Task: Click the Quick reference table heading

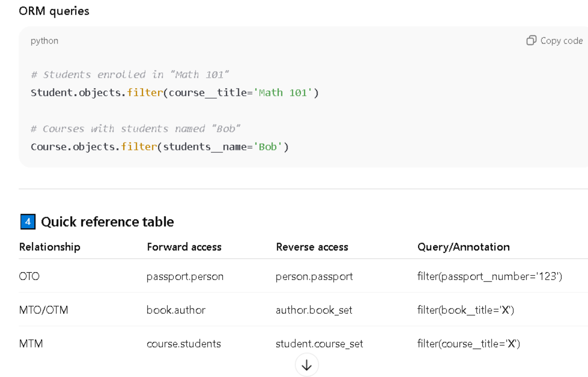Action: [107, 222]
